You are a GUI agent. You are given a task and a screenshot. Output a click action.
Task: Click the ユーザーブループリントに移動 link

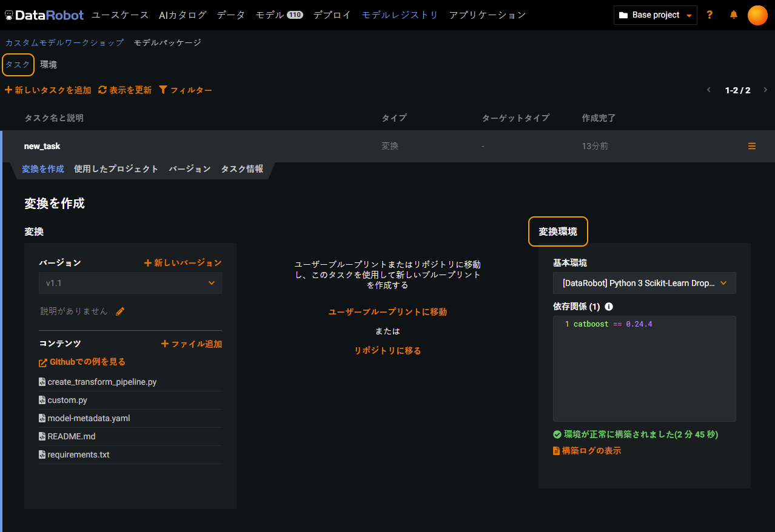387,312
